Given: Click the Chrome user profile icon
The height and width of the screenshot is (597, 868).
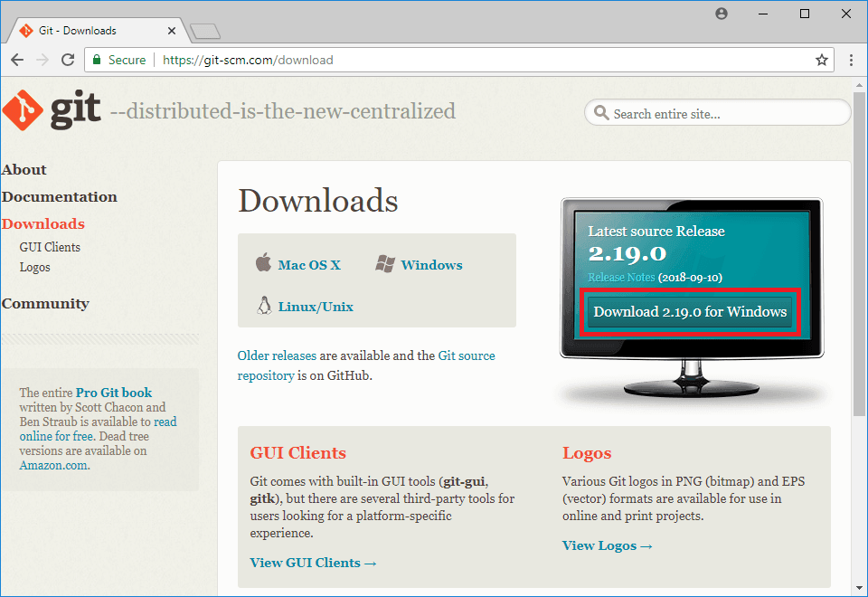Looking at the screenshot, I should (722, 14).
